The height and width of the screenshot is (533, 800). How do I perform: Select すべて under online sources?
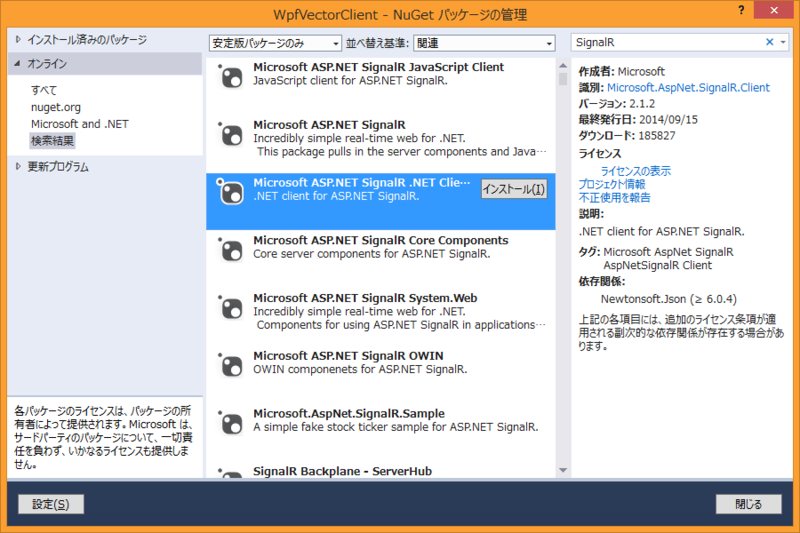[43, 90]
